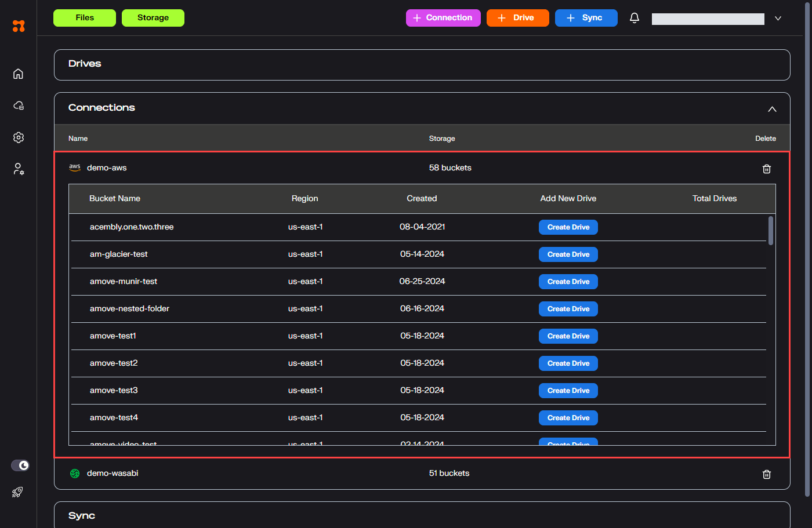Toggle dark mode switch
Screen dimensions: 812x528
pyautogui.click(x=20, y=465)
